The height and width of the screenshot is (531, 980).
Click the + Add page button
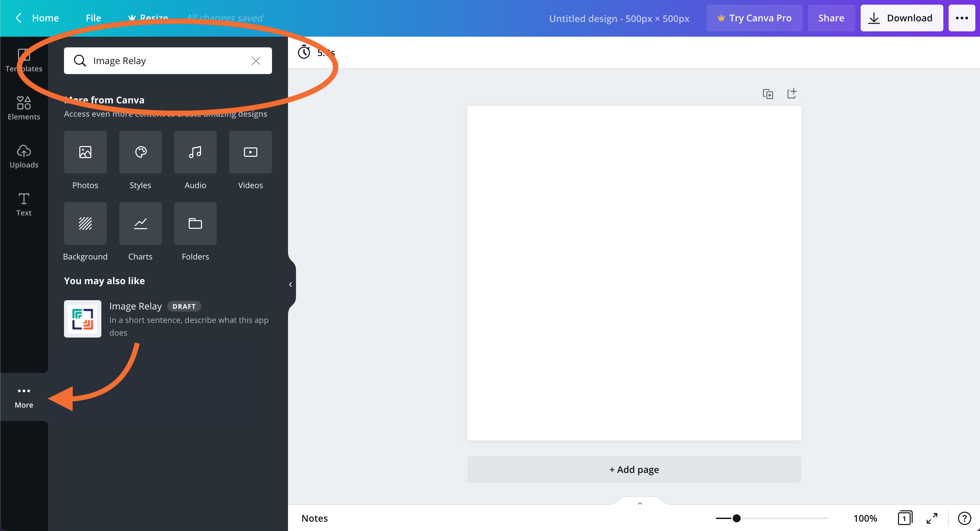tap(634, 469)
